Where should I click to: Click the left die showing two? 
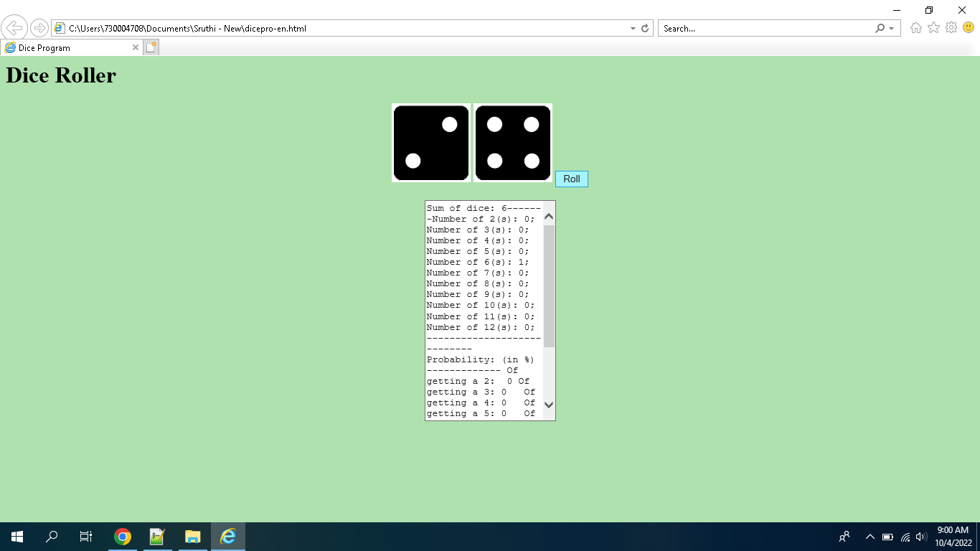pos(431,143)
